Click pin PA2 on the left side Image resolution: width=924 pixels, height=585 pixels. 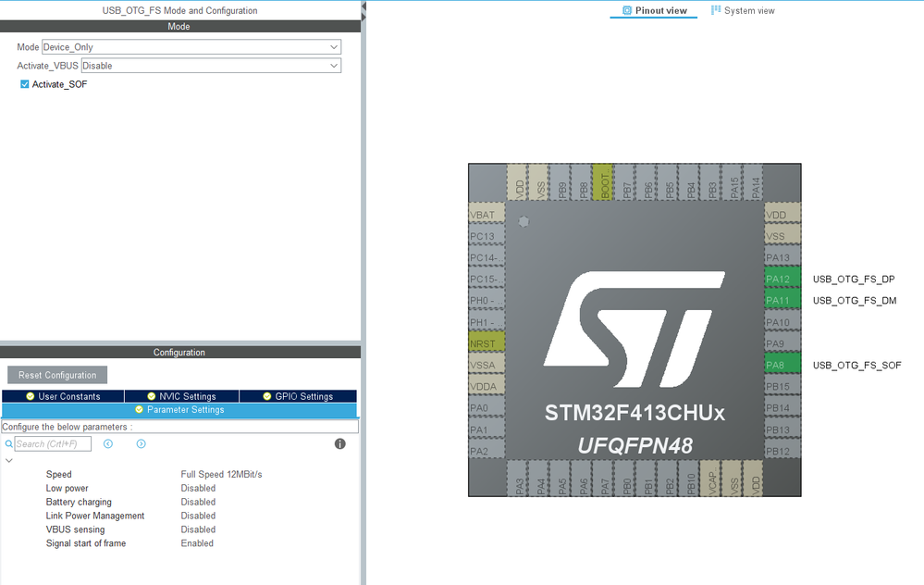pos(487,451)
